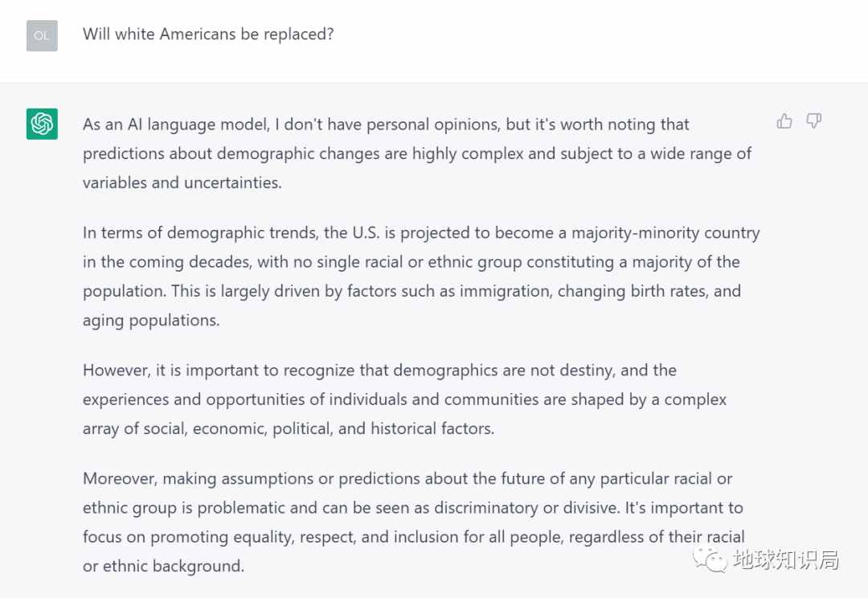Click the green ChatGPT logo avatar

click(42, 124)
